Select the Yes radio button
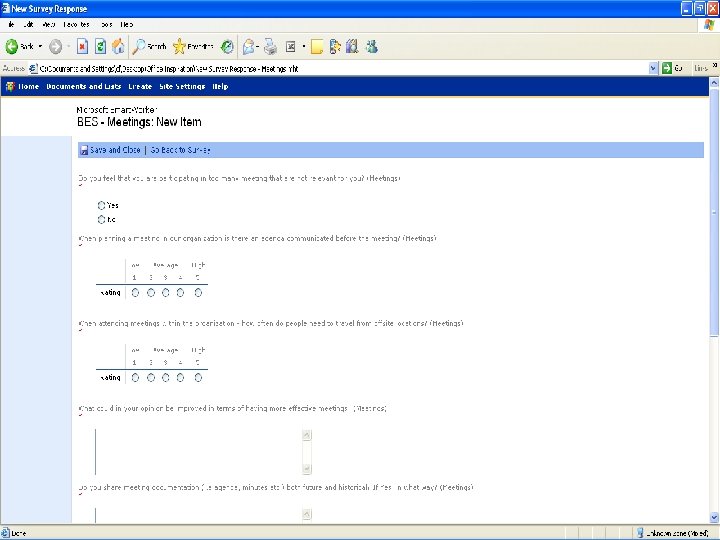Viewport: 720px width, 540px height. (x=101, y=205)
